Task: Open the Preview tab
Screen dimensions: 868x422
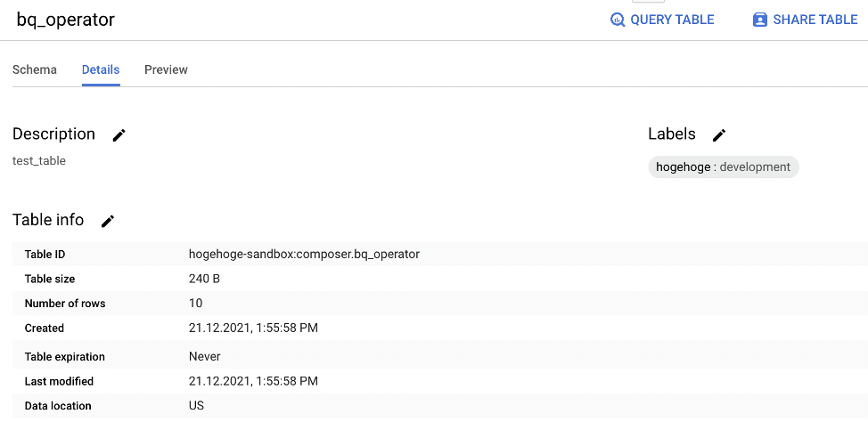Action: point(166,69)
